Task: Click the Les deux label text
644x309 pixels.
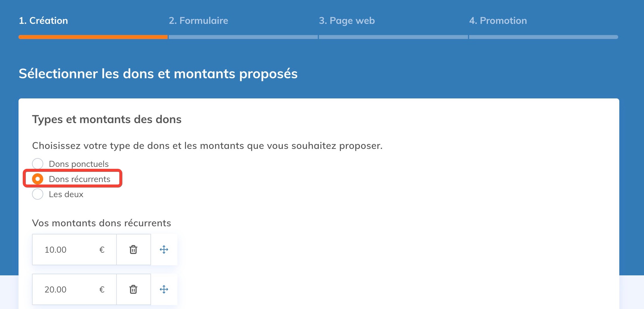Action: point(66,194)
